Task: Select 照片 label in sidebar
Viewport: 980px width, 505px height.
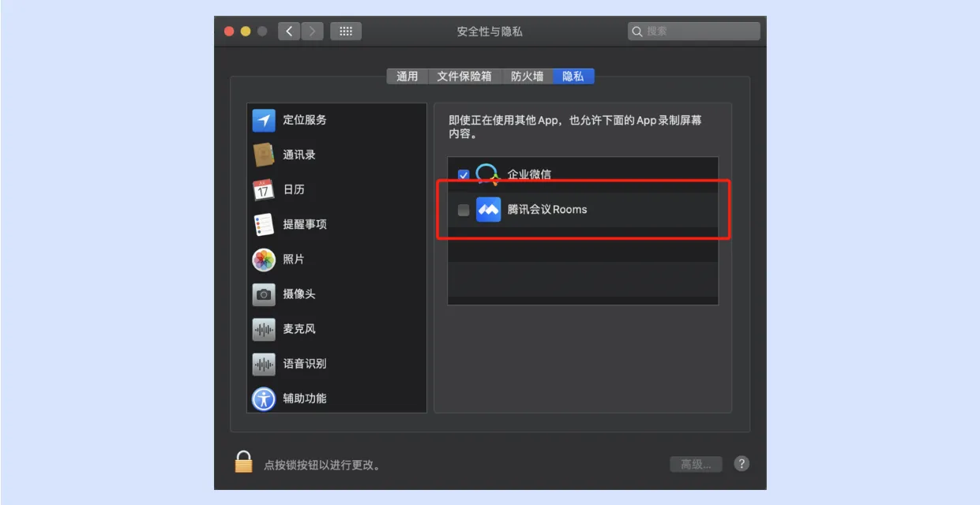Action: [x=294, y=259]
